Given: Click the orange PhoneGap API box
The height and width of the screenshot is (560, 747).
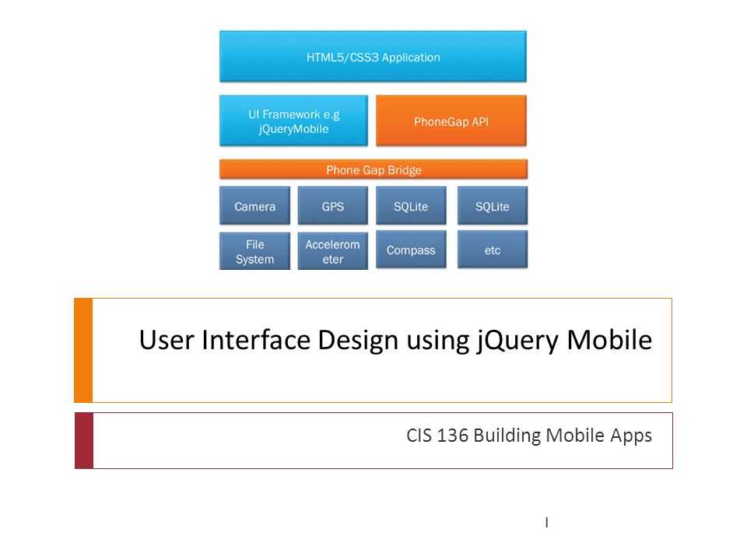Looking at the screenshot, I should (x=451, y=121).
